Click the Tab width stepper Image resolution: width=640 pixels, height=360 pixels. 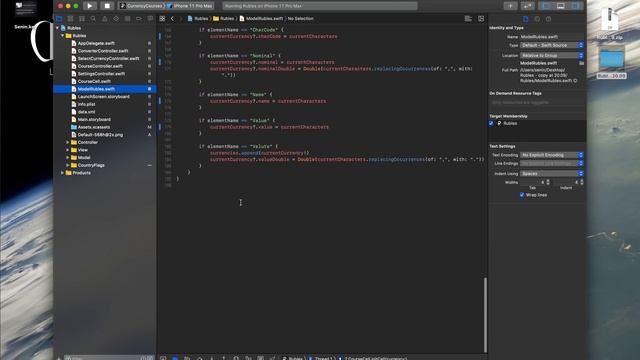click(548, 182)
